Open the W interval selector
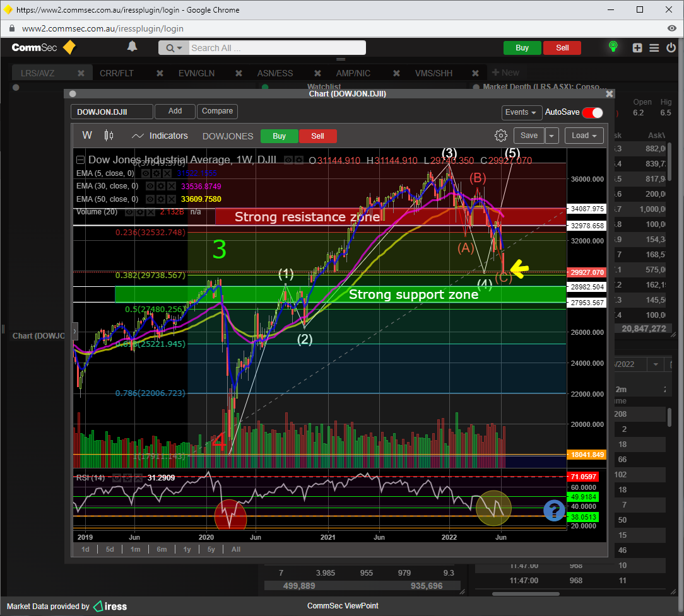 [87, 136]
